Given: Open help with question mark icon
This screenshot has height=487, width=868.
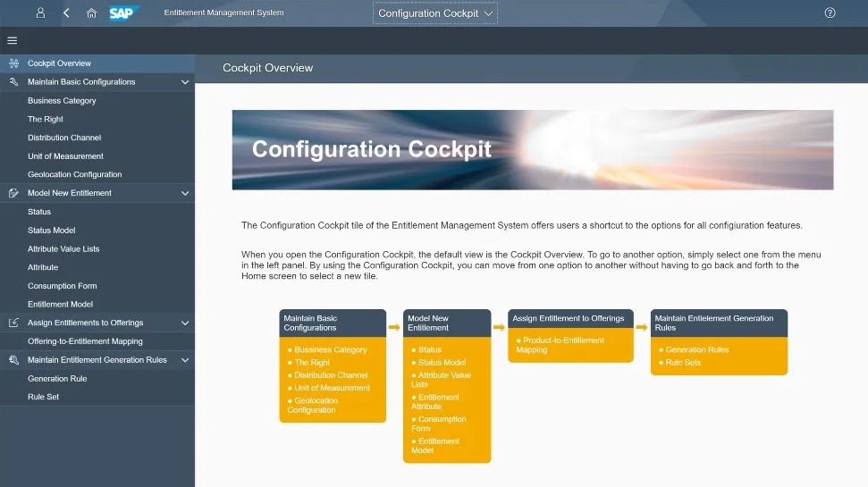Looking at the screenshot, I should (x=830, y=13).
